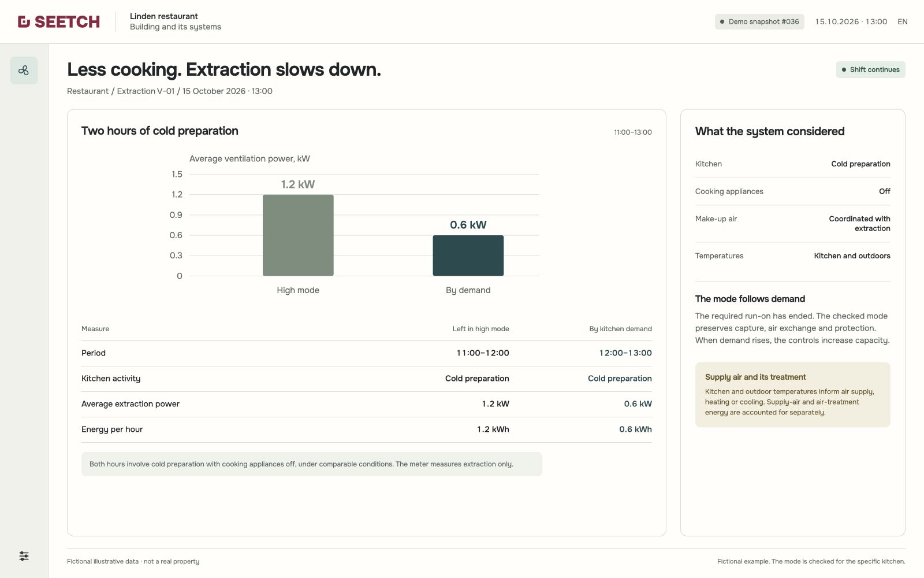Image resolution: width=924 pixels, height=578 pixels.
Task: Click the Linden restaurant building title
Action: pos(163,16)
